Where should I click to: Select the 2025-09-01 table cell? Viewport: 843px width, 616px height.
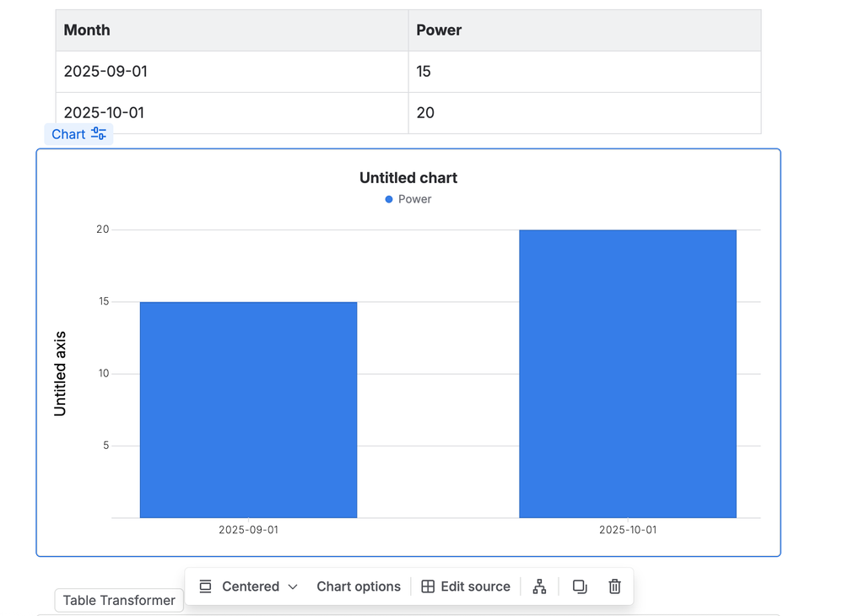click(x=232, y=72)
